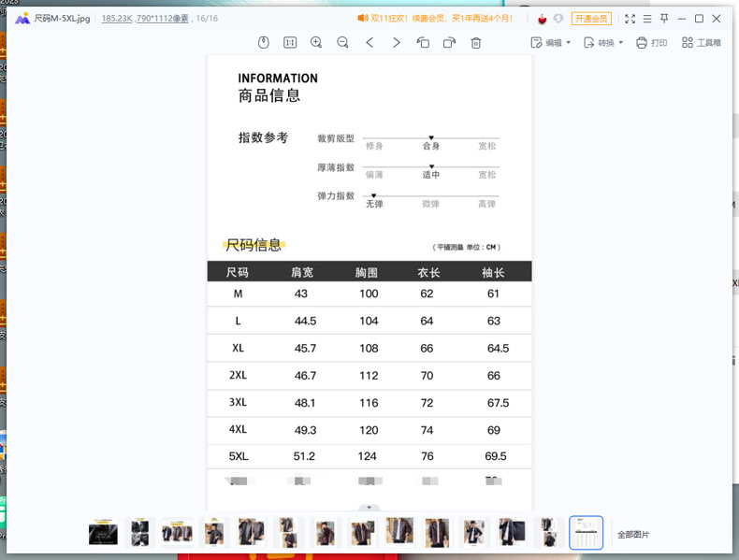The width and height of the screenshot is (739, 560).
Task: Select the highlighted size chart thumbnail
Action: point(586,533)
